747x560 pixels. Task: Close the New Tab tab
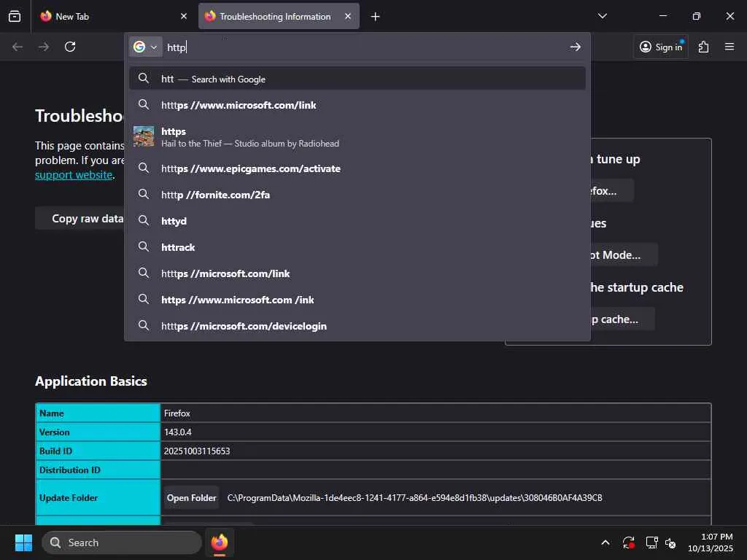coord(184,16)
